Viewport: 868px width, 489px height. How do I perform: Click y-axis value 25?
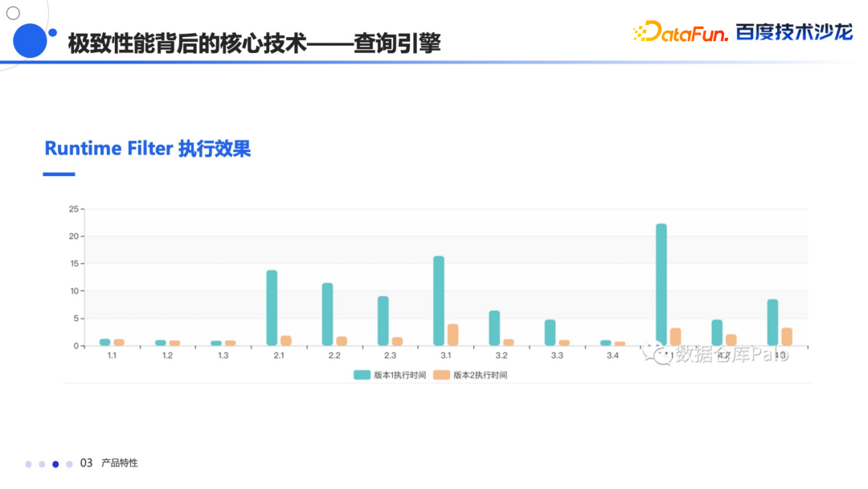point(74,209)
